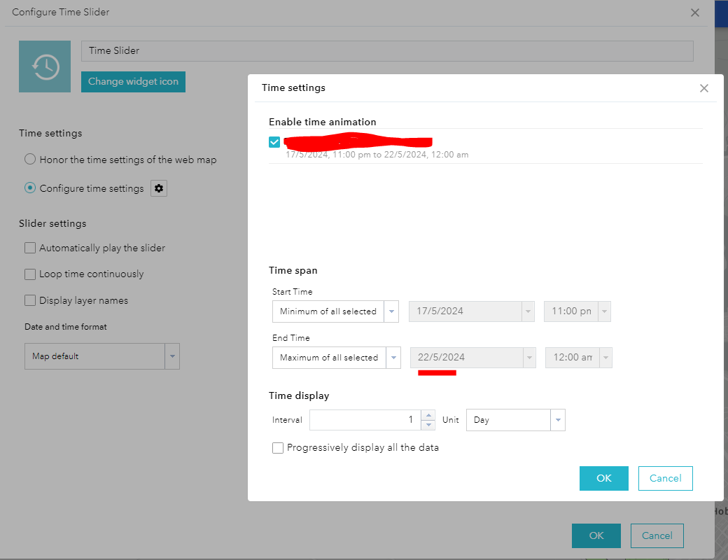Screen dimensions: 728x560
Task: Close the Time settings dialog
Action: pyautogui.click(x=703, y=87)
